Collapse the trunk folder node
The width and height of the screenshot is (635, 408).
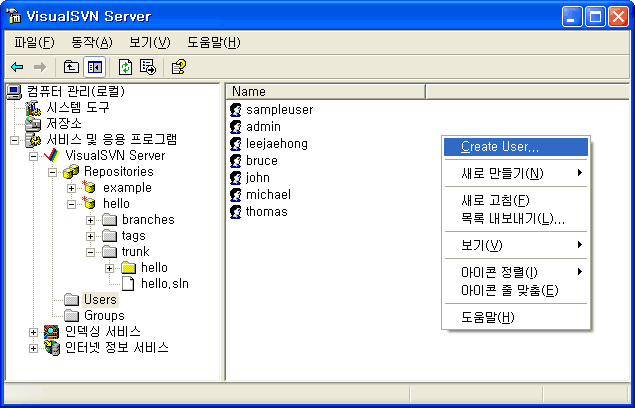tap(91, 252)
